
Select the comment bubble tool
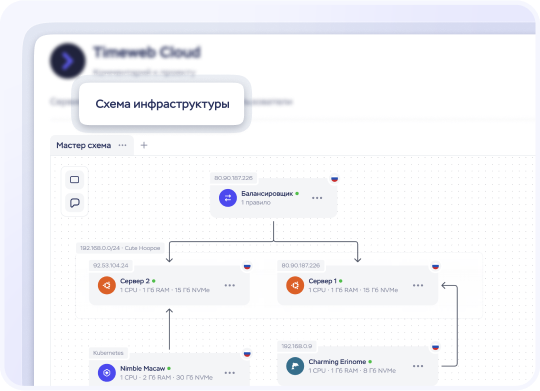74,203
